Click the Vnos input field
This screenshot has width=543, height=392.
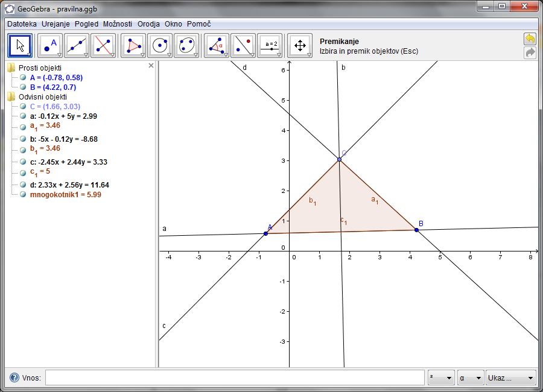235,378
